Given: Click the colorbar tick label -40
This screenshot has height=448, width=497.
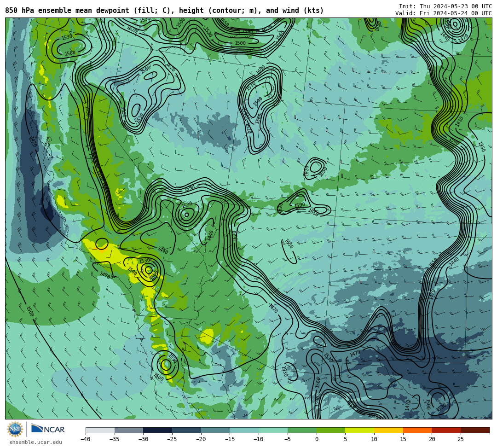Looking at the screenshot, I should (x=85, y=439).
